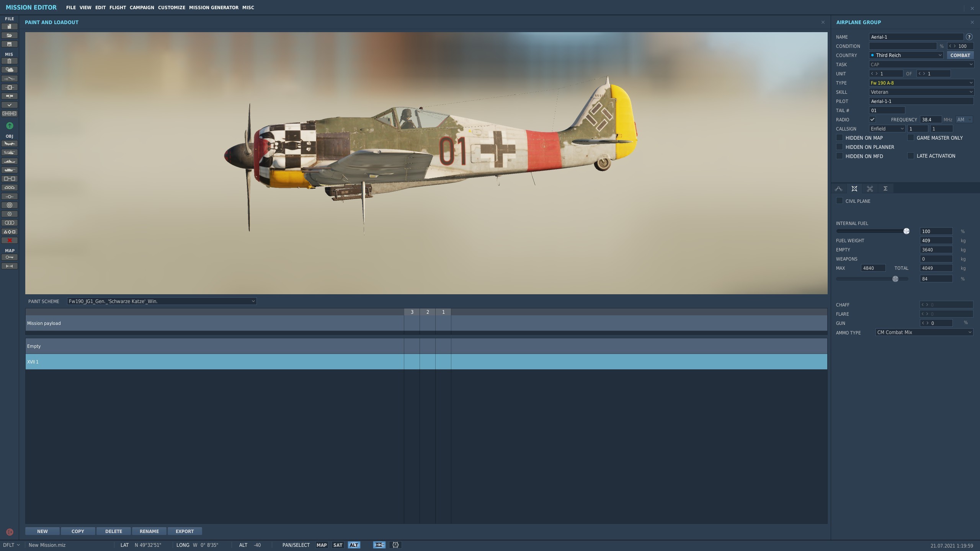Viewport: 980px width, 551px height.
Task: Click the GUN percentage stepper arrows
Action: click(924, 323)
